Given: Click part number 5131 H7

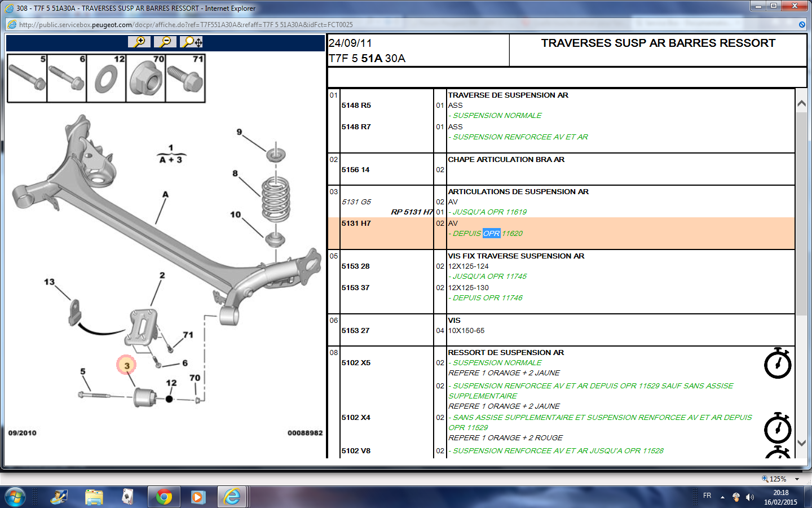Looking at the screenshot, I should click(x=356, y=224).
